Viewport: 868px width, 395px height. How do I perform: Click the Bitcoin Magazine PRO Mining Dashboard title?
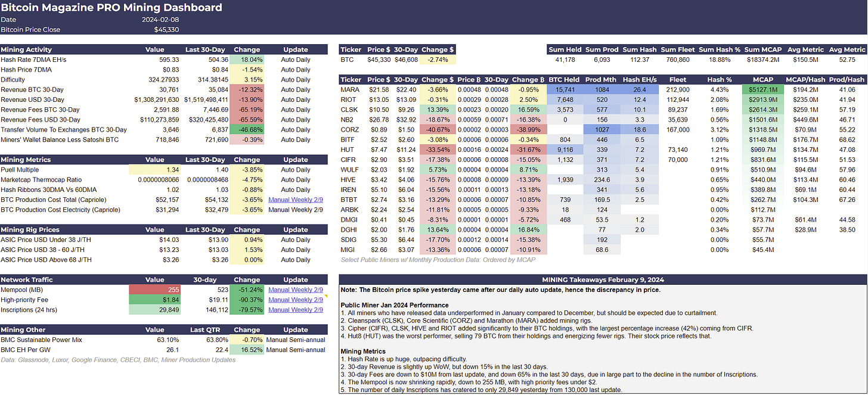pyautogui.click(x=111, y=8)
